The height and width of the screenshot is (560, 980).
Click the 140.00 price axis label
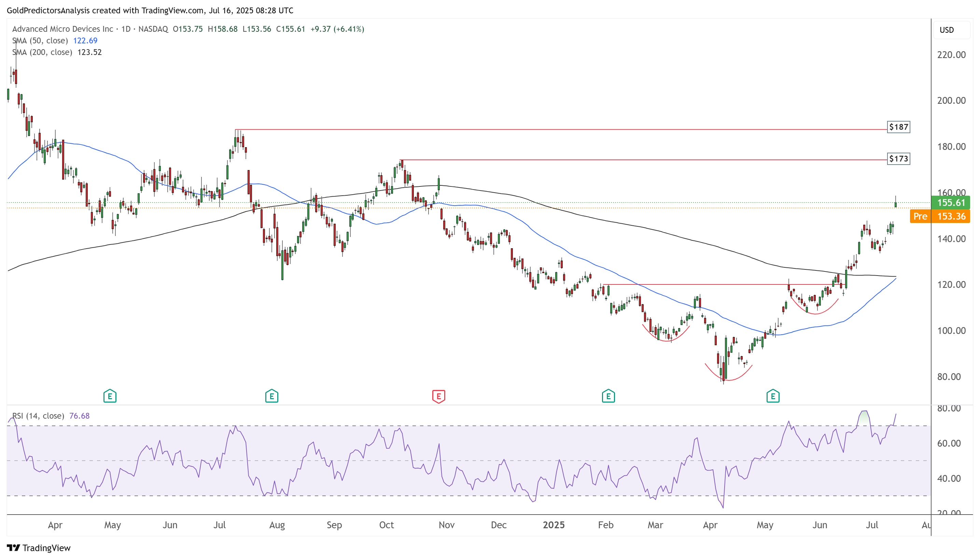[x=951, y=239]
